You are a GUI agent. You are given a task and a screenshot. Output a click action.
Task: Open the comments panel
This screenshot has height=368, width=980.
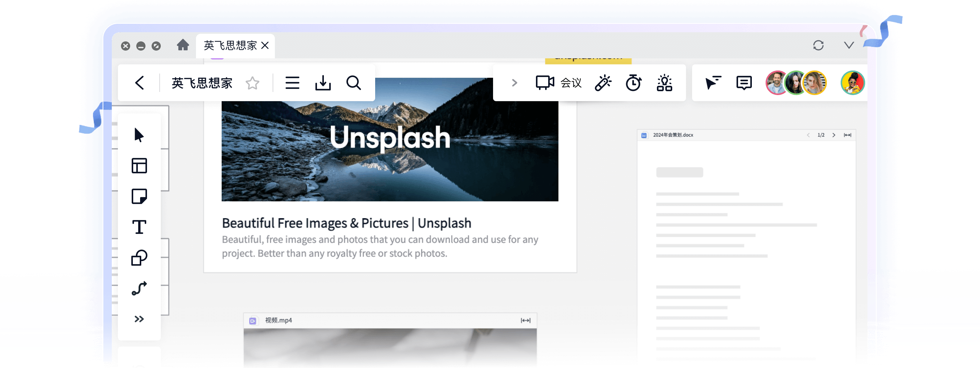pyautogui.click(x=744, y=83)
